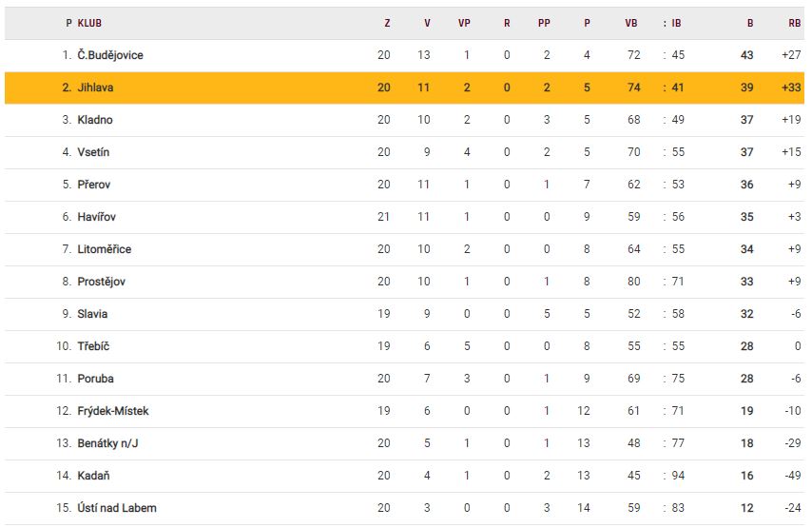Open the Kadaň team entry
The width and height of the screenshot is (812, 528).
coord(94,476)
